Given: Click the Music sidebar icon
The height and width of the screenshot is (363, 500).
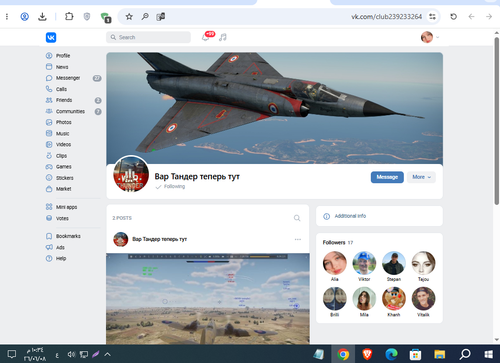Looking at the screenshot, I should tap(49, 133).
